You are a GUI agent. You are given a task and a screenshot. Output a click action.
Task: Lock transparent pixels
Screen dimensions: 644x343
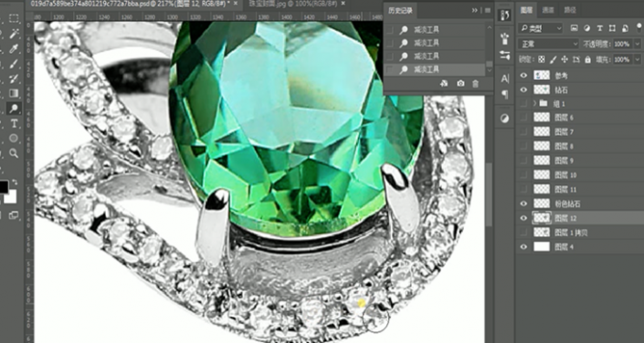[x=542, y=59]
